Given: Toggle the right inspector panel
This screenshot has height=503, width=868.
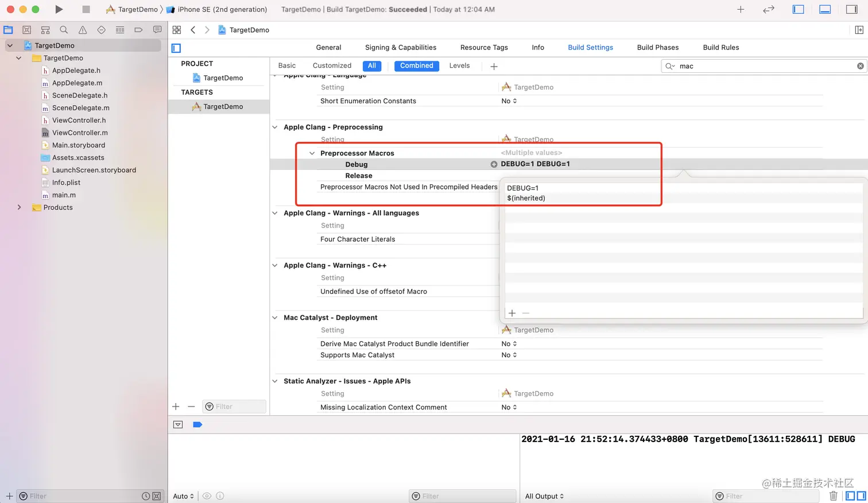Looking at the screenshot, I should tap(852, 9).
